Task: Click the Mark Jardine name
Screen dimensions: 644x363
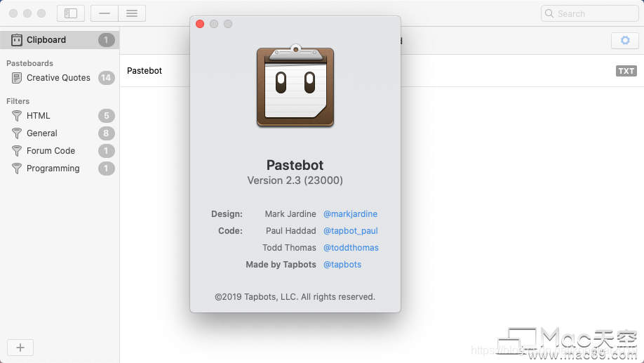Action: coord(290,213)
